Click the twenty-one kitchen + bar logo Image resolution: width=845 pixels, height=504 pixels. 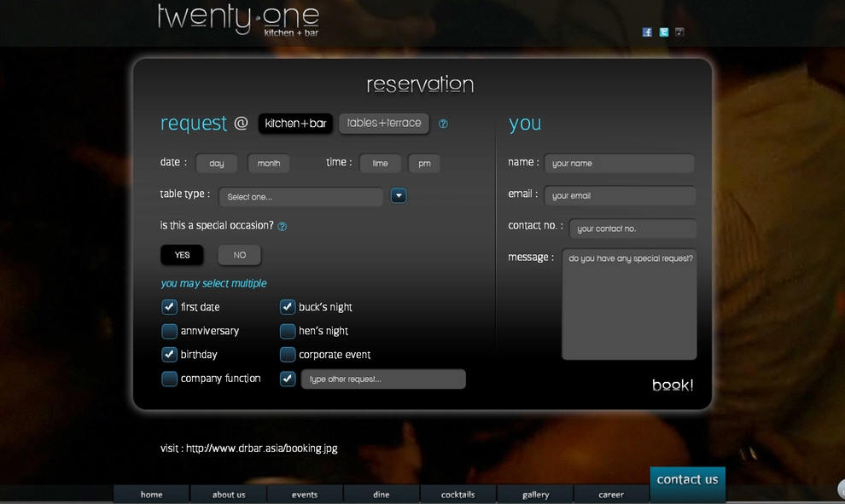point(238,20)
